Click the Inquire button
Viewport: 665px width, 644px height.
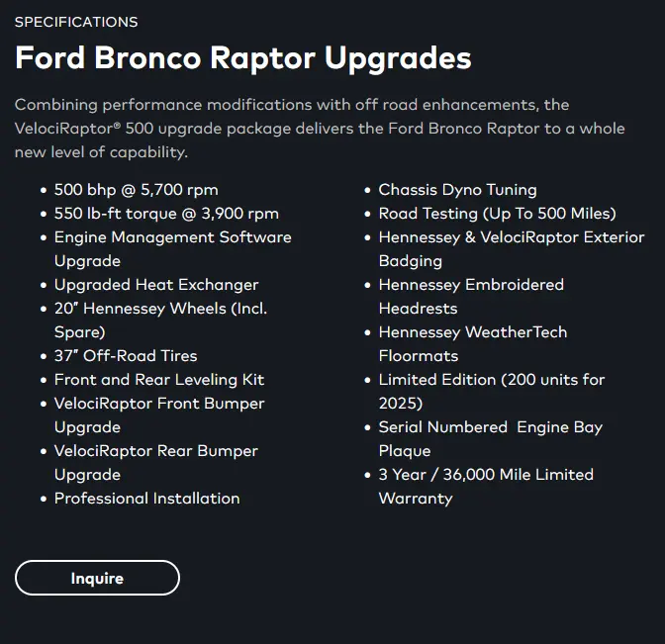[97, 578]
